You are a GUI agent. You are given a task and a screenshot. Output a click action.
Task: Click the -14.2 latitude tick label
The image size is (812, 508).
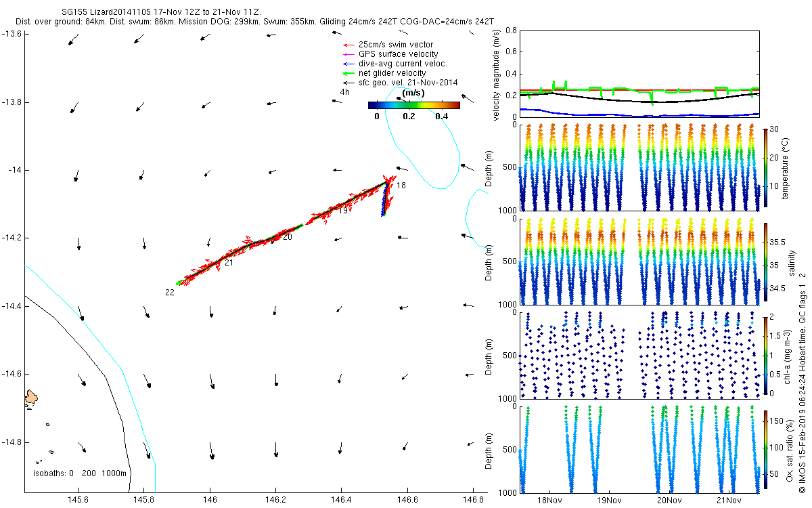12,238
